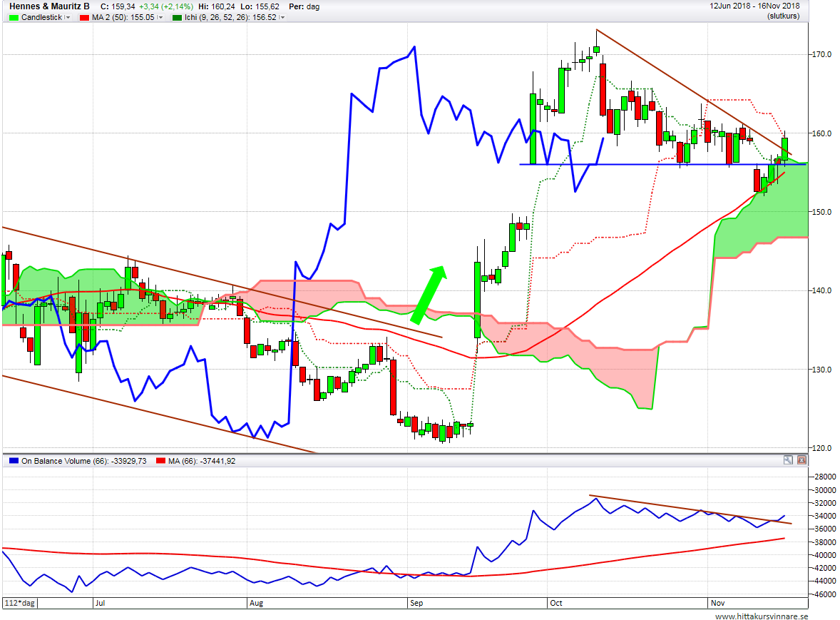Close the On Balance Volume indicator panel

(801, 459)
